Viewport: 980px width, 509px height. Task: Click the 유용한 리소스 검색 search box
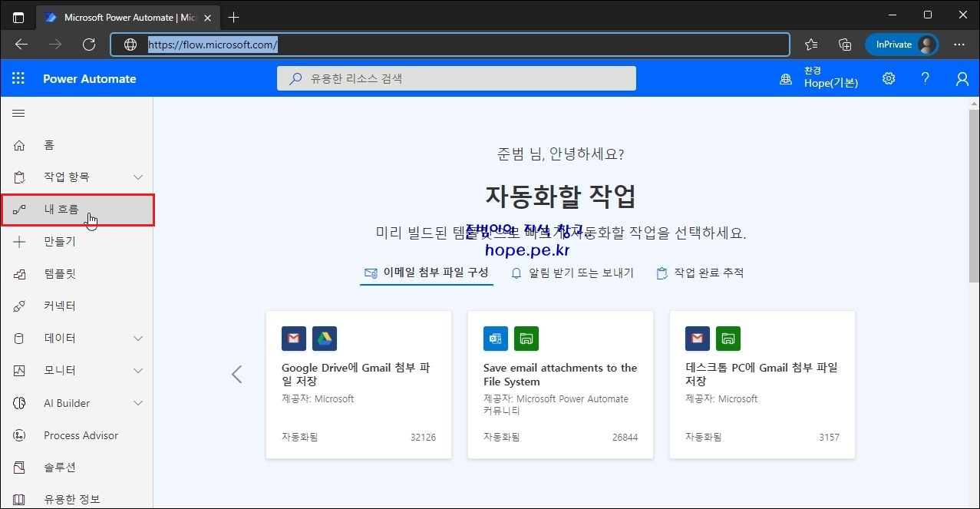point(457,78)
